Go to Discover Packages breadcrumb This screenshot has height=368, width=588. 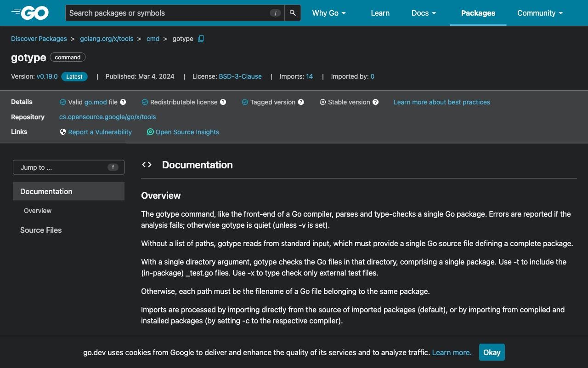39,39
